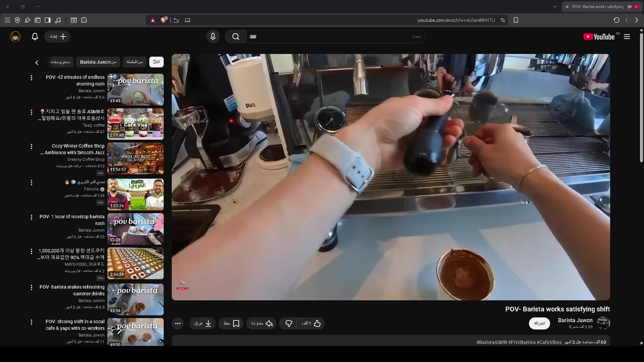Open the Brave wallet icon
The width and height of the screenshot is (644, 362).
pos(37,20)
